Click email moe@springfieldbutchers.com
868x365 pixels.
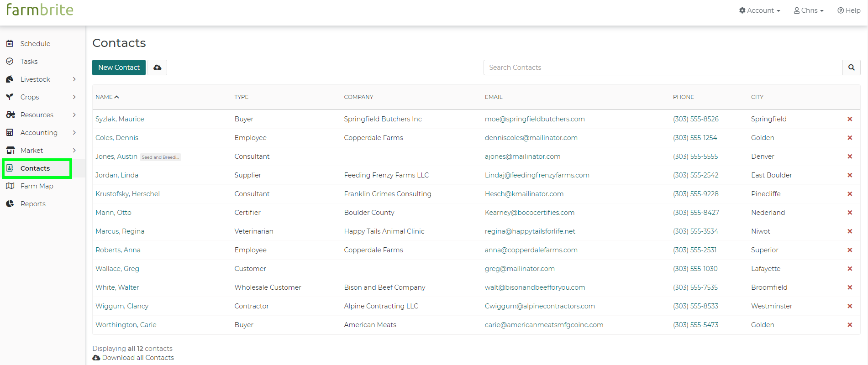(535, 119)
